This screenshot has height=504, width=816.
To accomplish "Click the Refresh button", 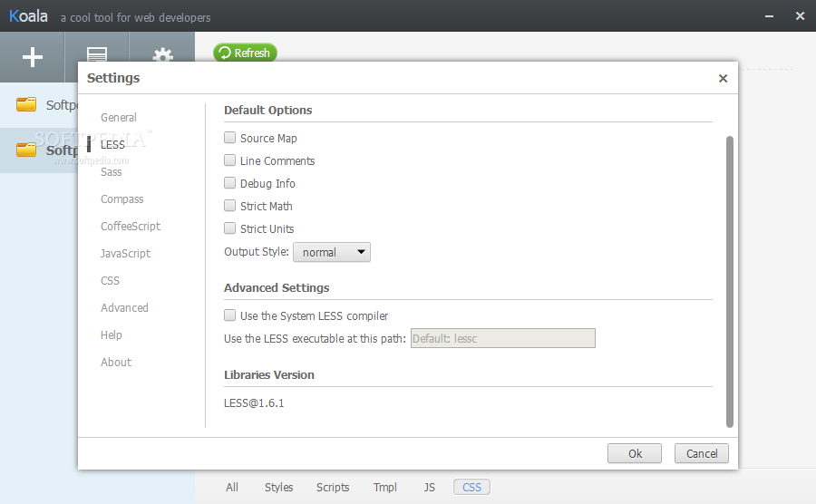I will click(245, 53).
